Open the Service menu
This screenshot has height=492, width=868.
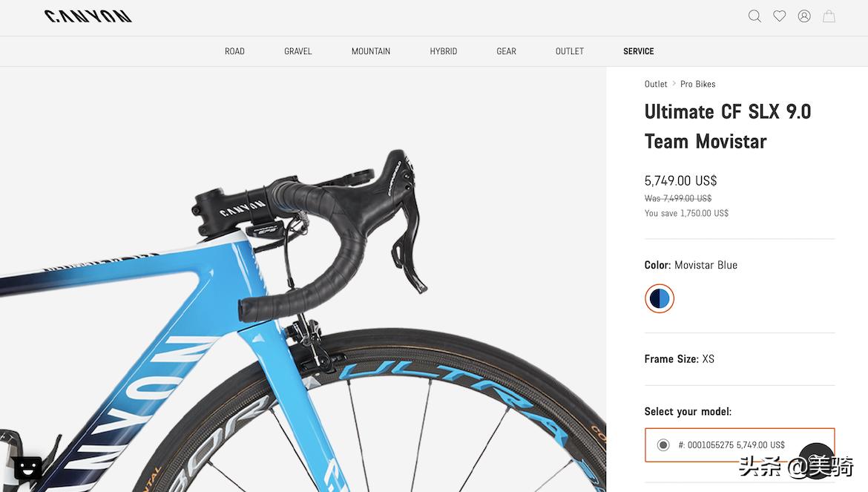(638, 51)
